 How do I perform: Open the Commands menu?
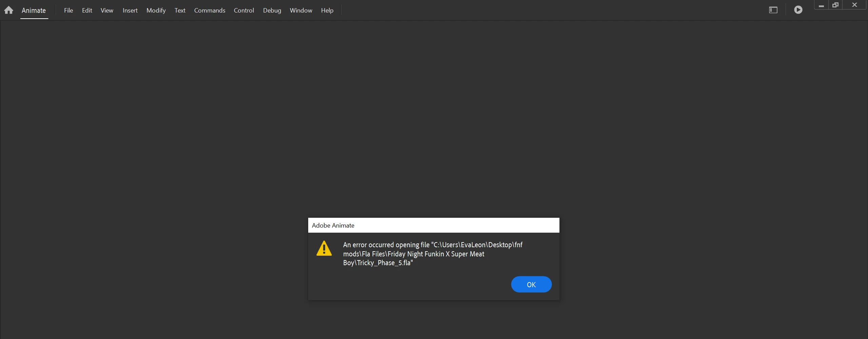(210, 10)
